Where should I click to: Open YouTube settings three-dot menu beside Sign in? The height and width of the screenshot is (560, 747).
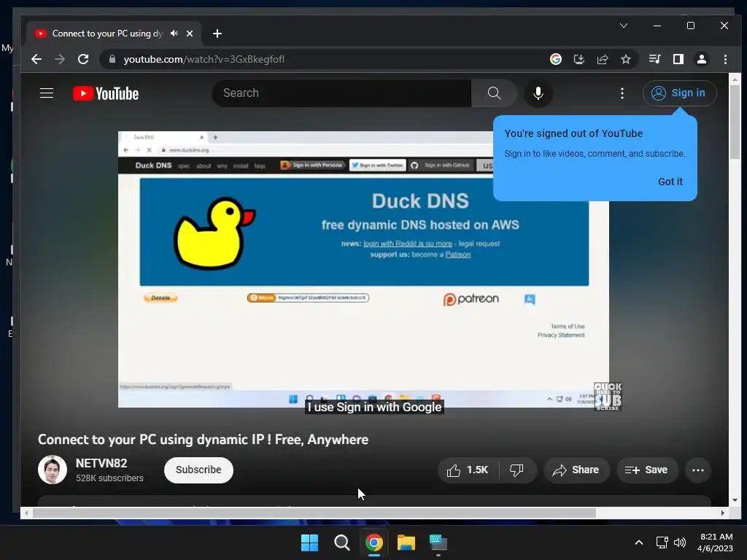pos(622,93)
